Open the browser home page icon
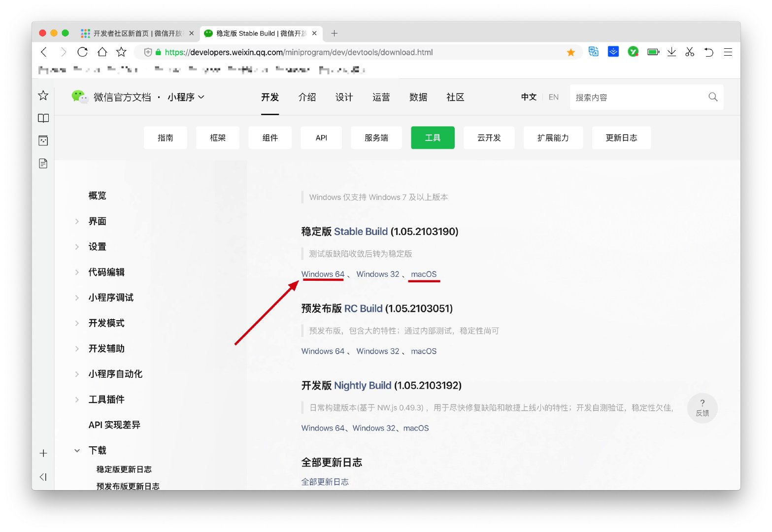The image size is (772, 532). click(102, 52)
